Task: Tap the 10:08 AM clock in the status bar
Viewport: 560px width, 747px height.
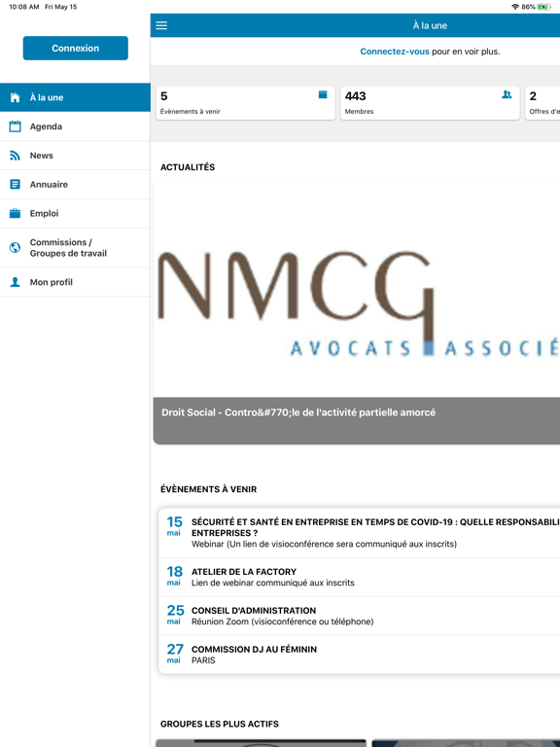Action: coord(23,7)
